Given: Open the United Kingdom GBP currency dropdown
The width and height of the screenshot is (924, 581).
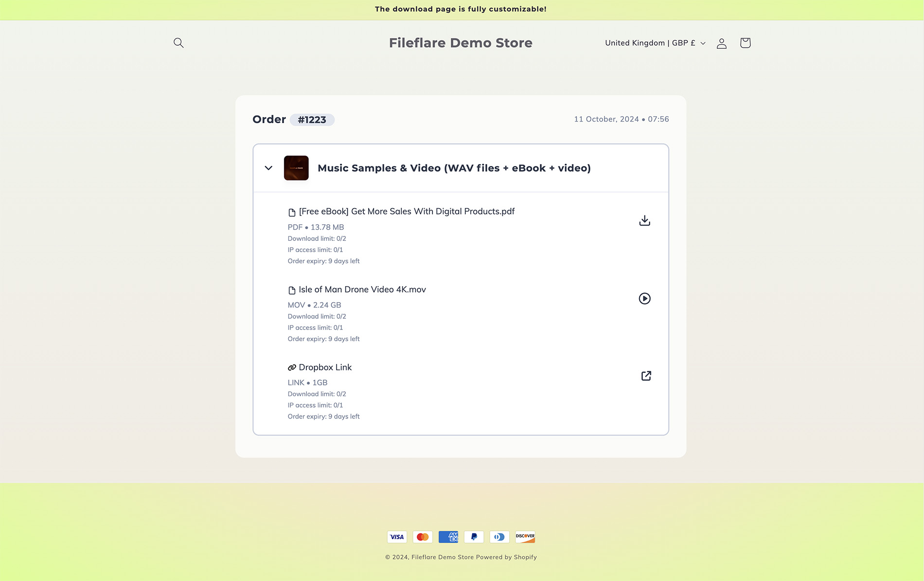Looking at the screenshot, I should coord(655,43).
